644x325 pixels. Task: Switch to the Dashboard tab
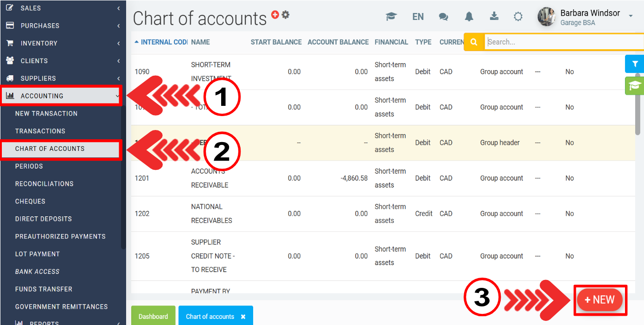[153, 317]
